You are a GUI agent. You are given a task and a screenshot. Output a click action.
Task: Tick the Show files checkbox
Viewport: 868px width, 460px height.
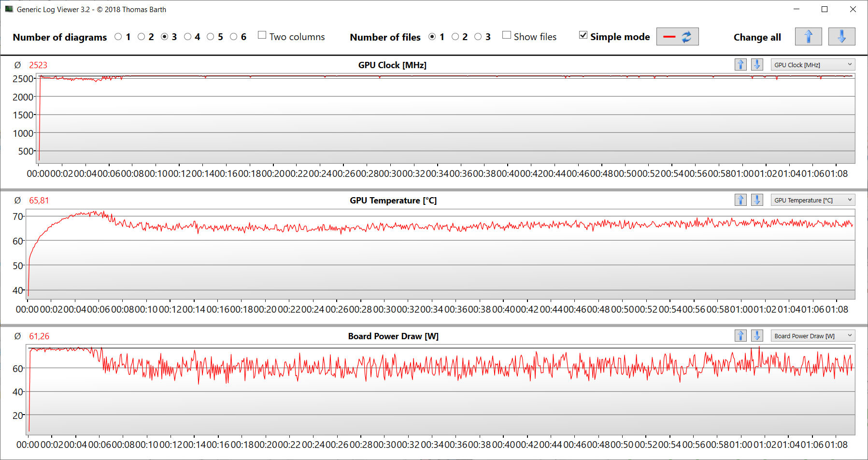pyautogui.click(x=507, y=35)
